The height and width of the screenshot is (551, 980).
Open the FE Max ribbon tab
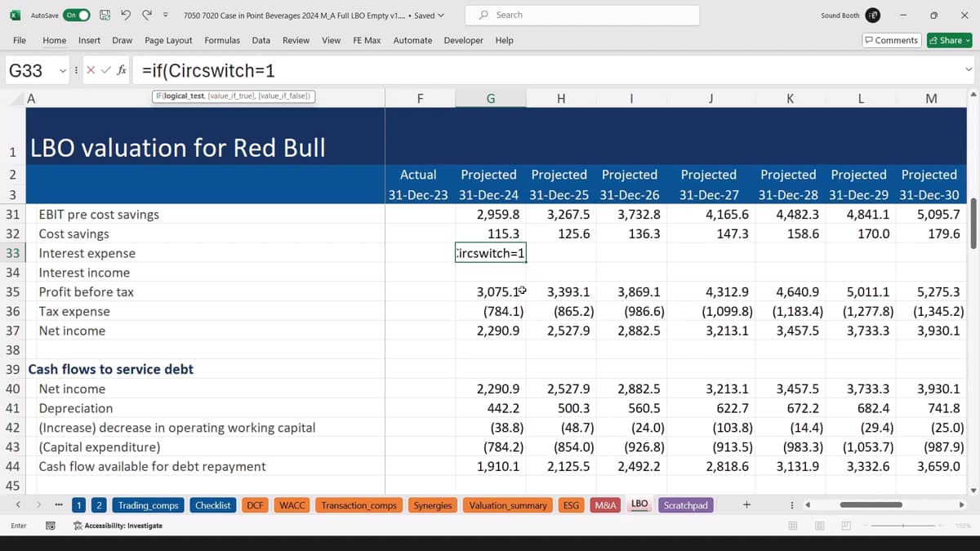click(367, 40)
